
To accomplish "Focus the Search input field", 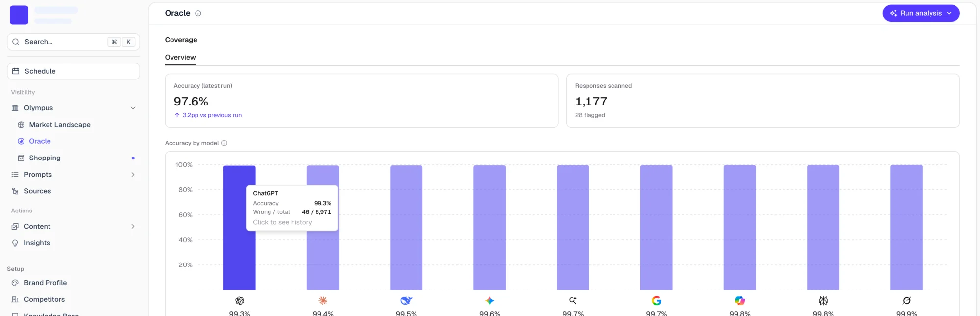I will 73,42.
